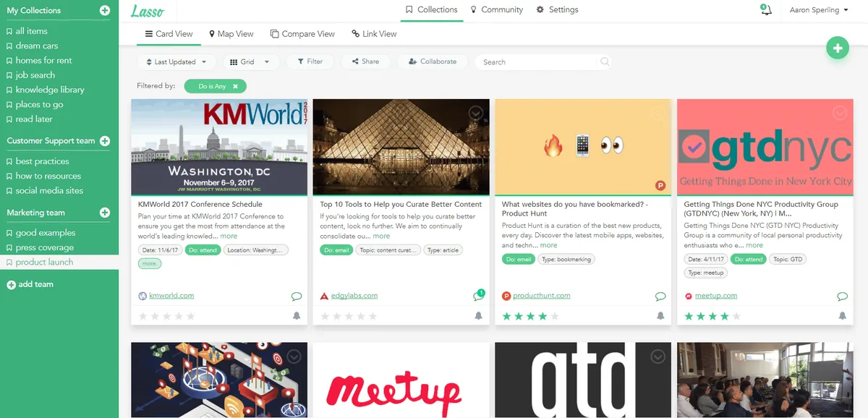The height and width of the screenshot is (418, 868).
Task: Add a collection to Customer Support team
Action: coord(105,141)
